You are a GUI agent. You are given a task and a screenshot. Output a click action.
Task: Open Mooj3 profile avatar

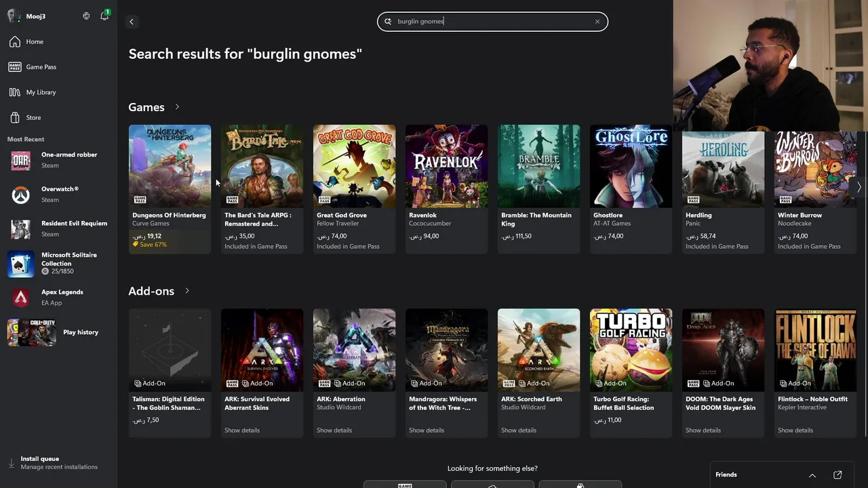14,16
